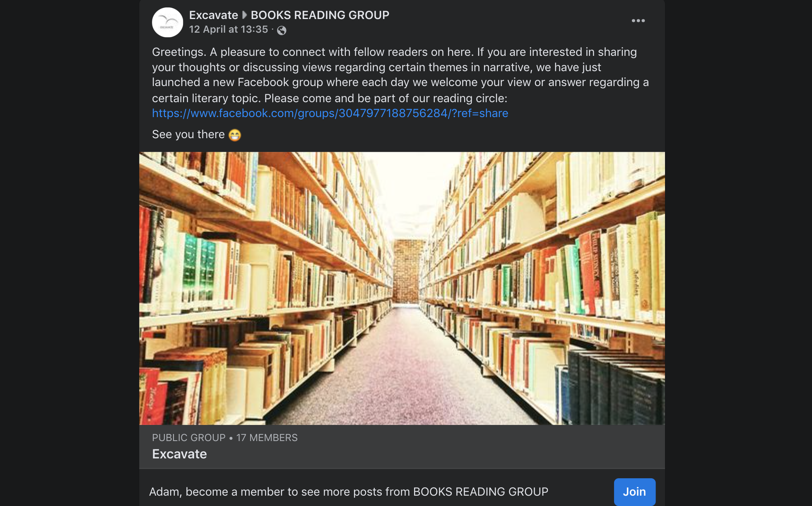Open the Excavate author name link

214,15
